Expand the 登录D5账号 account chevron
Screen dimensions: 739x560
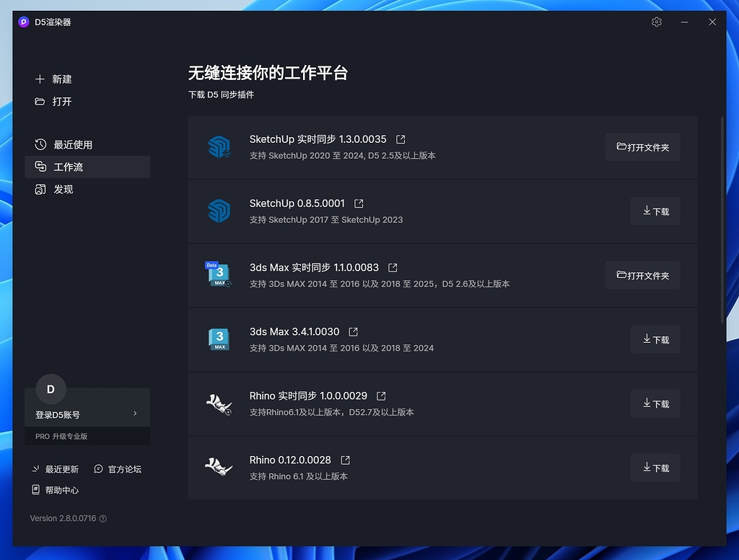click(135, 414)
